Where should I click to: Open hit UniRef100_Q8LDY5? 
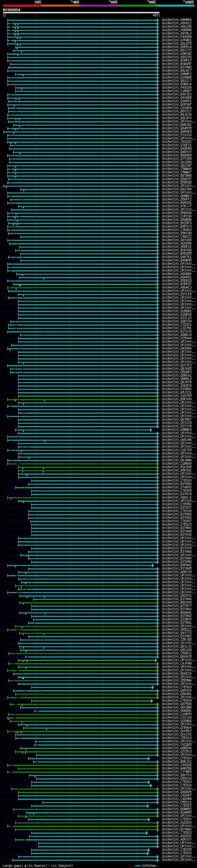point(177,43)
